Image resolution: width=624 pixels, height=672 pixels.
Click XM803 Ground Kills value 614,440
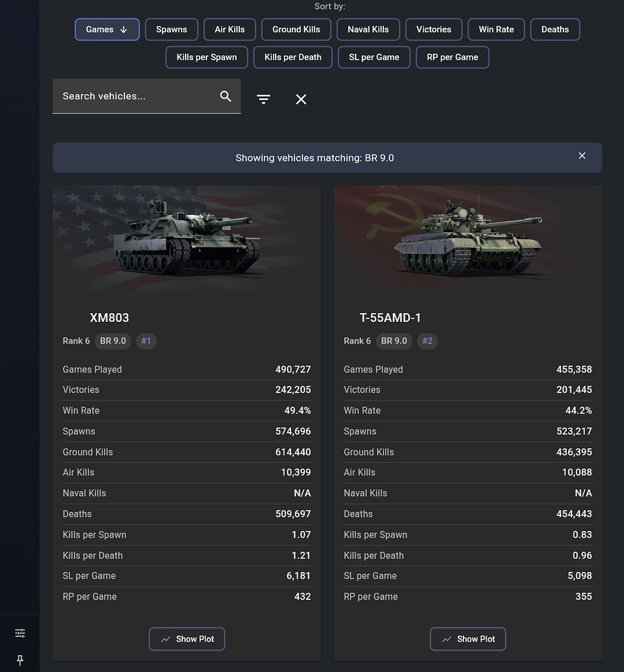[x=293, y=452]
